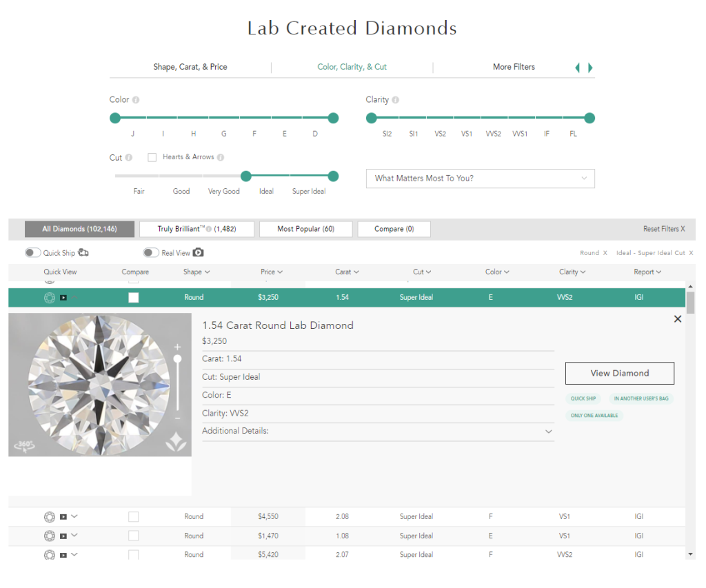Switch to the More Filters tab
The height and width of the screenshot is (588, 706).
(x=514, y=67)
